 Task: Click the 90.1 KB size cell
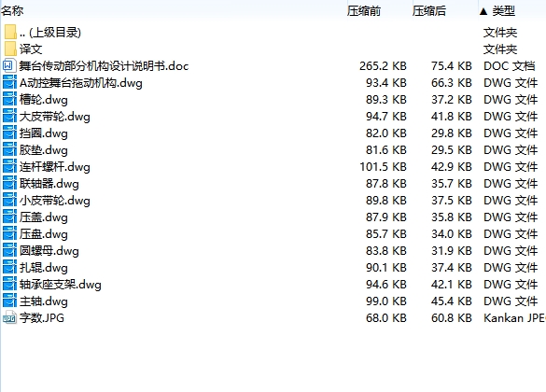coord(386,268)
